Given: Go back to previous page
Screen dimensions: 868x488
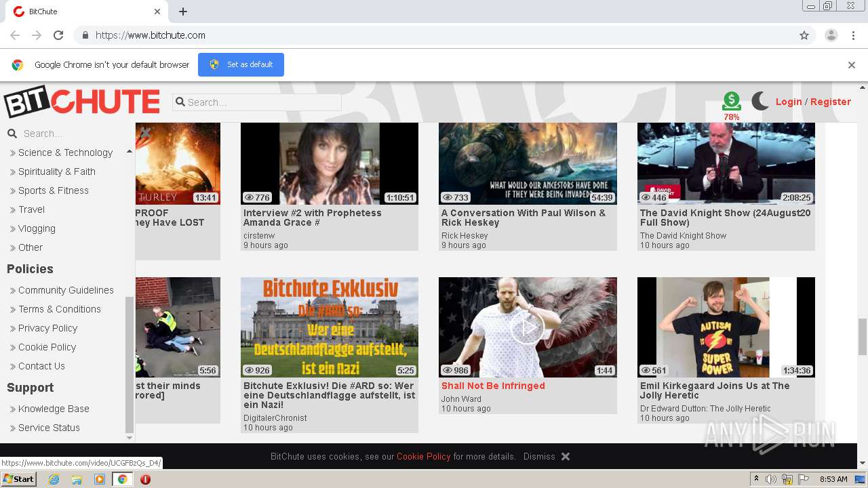Looking at the screenshot, I should pos(15,35).
